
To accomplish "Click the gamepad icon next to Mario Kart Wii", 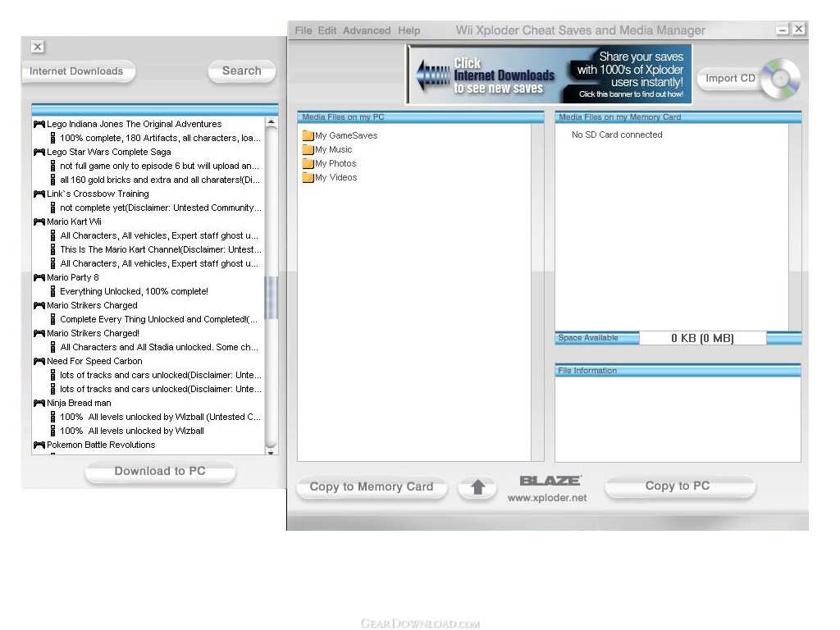I will 39,221.
